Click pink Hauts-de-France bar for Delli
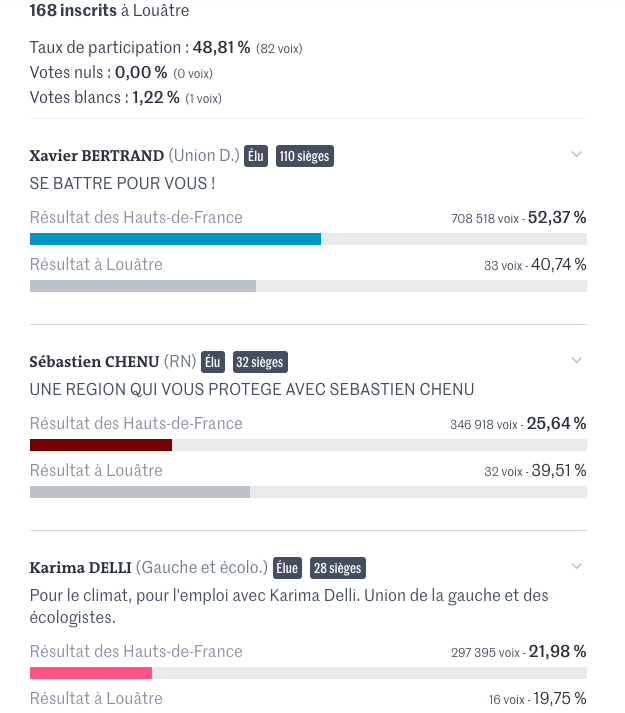 [x=91, y=673]
